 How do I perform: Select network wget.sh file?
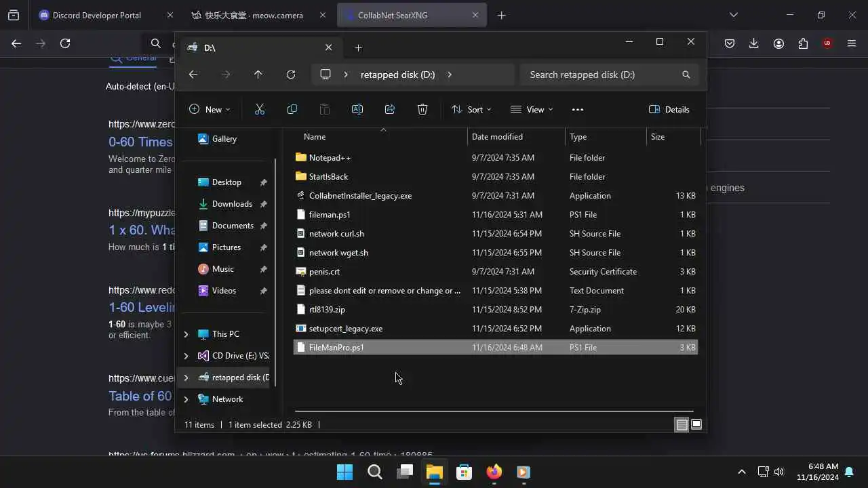click(496, 253)
